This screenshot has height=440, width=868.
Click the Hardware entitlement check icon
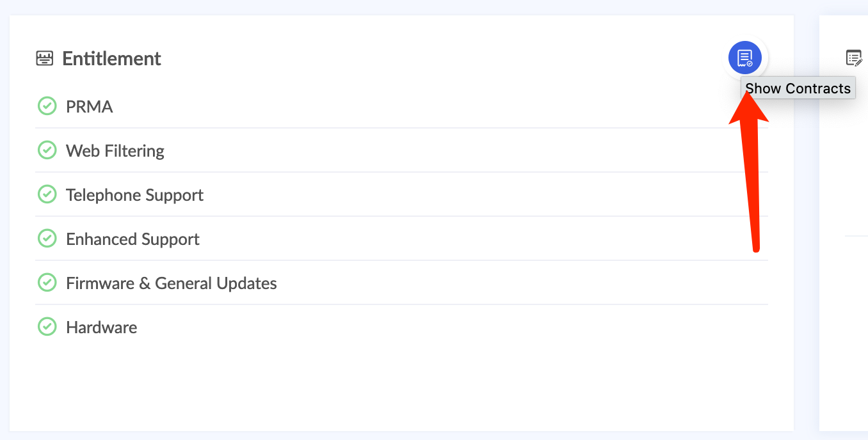[47, 327]
